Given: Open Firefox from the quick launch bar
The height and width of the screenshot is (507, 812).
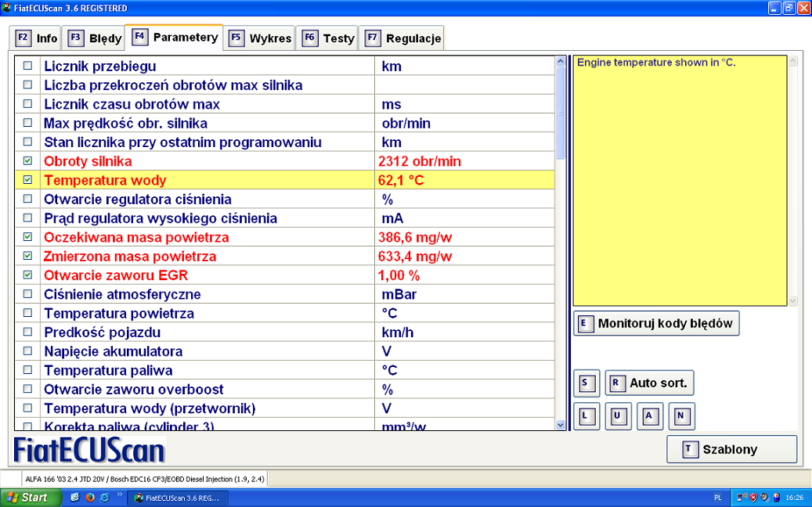Looking at the screenshot, I should coord(90,497).
